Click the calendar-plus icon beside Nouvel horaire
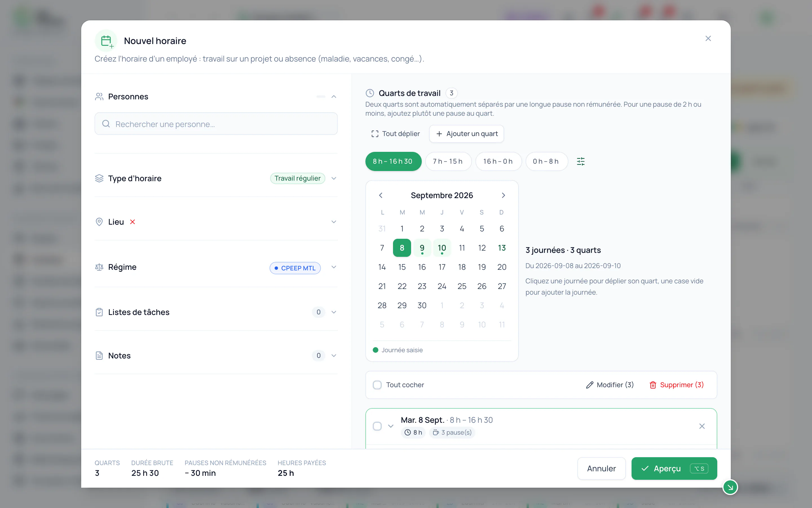Image resolution: width=812 pixels, height=508 pixels. pyautogui.click(x=106, y=41)
